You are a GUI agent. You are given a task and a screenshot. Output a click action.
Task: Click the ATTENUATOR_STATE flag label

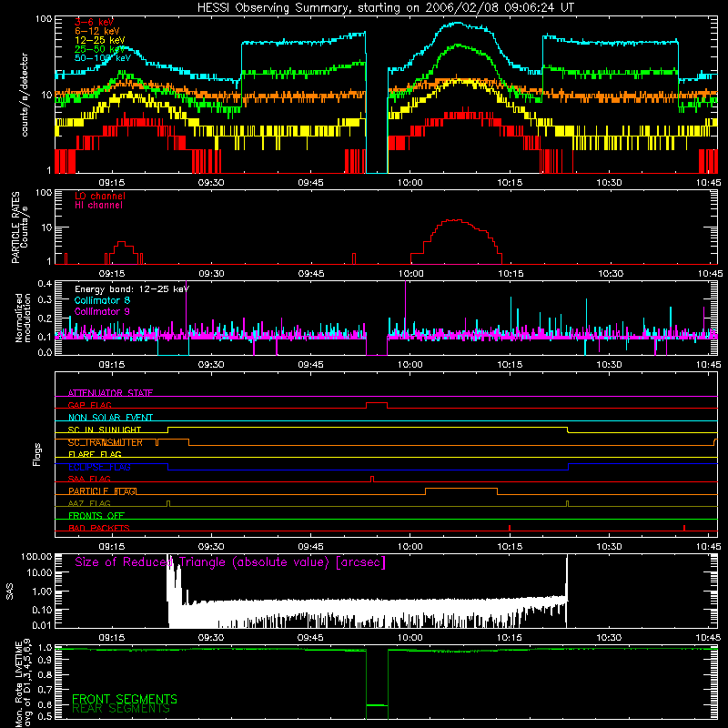(x=110, y=393)
